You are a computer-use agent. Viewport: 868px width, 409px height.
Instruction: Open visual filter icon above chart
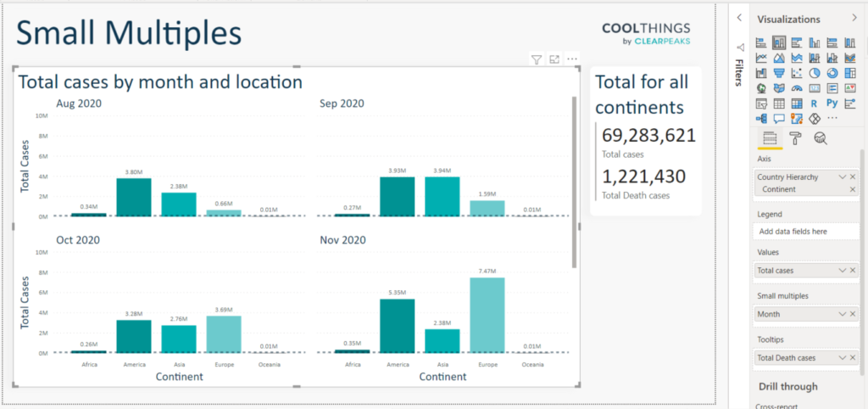click(x=536, y=59)
